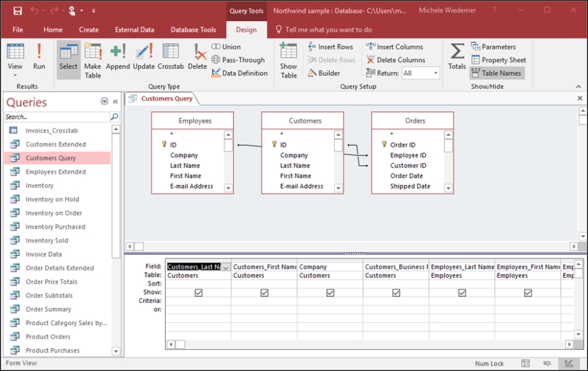The height and width of the screenshot is (371, 588).
Task: Open the Create ribbon tab
Action: click(89, 30)
